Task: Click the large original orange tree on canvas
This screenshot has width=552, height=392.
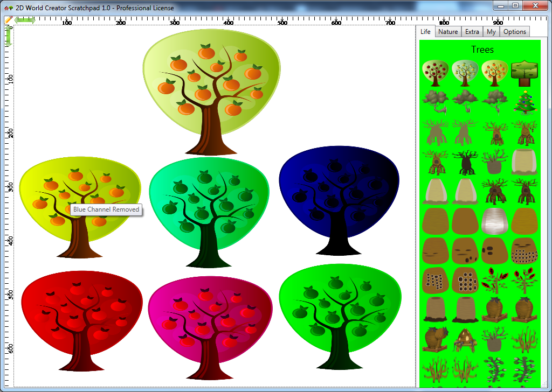Action: click(x=211, y=92)
